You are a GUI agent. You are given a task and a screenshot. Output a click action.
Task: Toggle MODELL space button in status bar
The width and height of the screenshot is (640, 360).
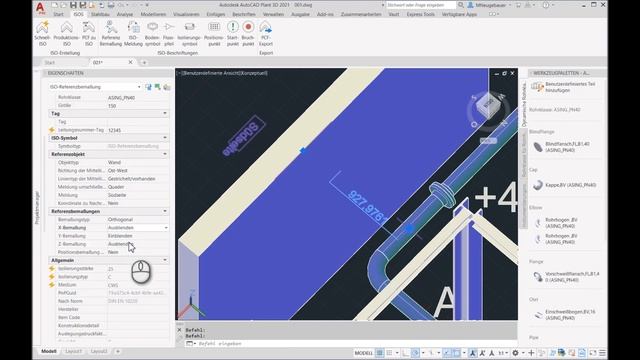363,353
